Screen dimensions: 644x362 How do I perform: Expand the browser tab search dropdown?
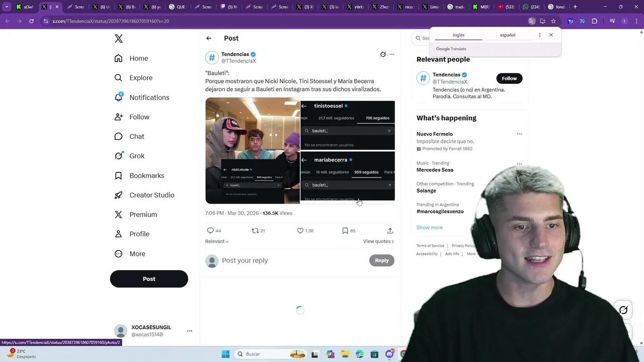coord(7,7)
